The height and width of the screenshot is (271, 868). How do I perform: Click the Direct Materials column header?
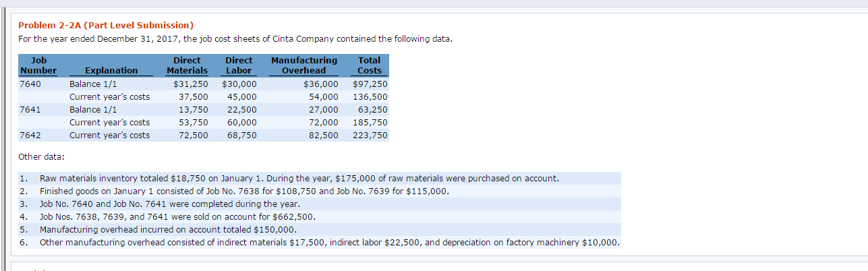[187, 65]
